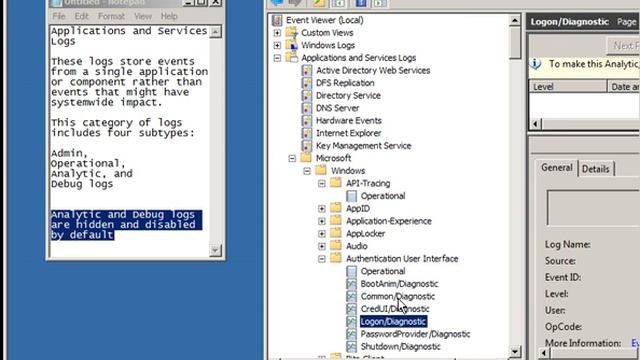Image resolution: width=640 pixels, height=360 pixels.
Task: Click the PasswordProvider/Diagnostic log icon
Action: [351, 334]
